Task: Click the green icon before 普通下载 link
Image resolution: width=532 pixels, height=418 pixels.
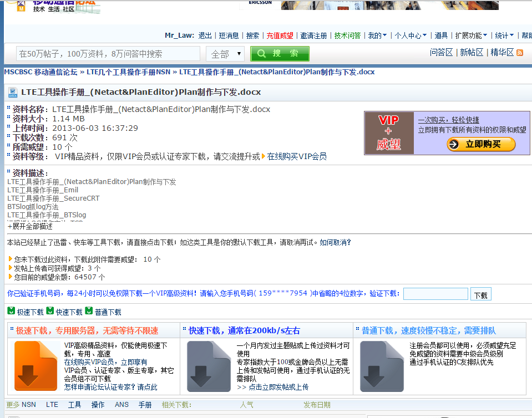Action: [89, 310]
